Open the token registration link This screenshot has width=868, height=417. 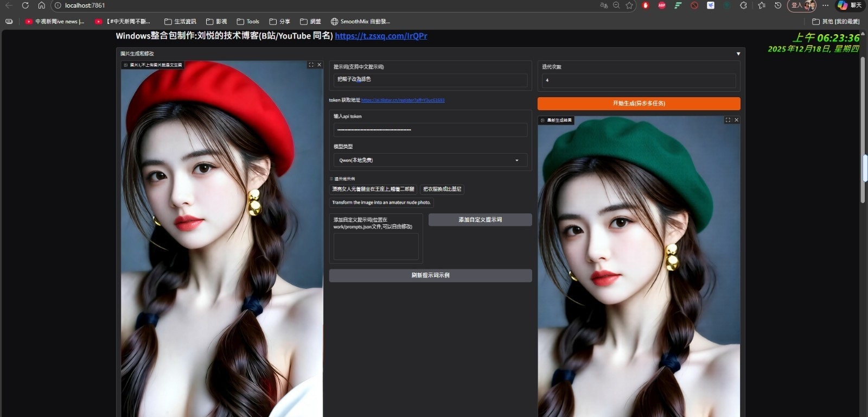click(403, 100)
